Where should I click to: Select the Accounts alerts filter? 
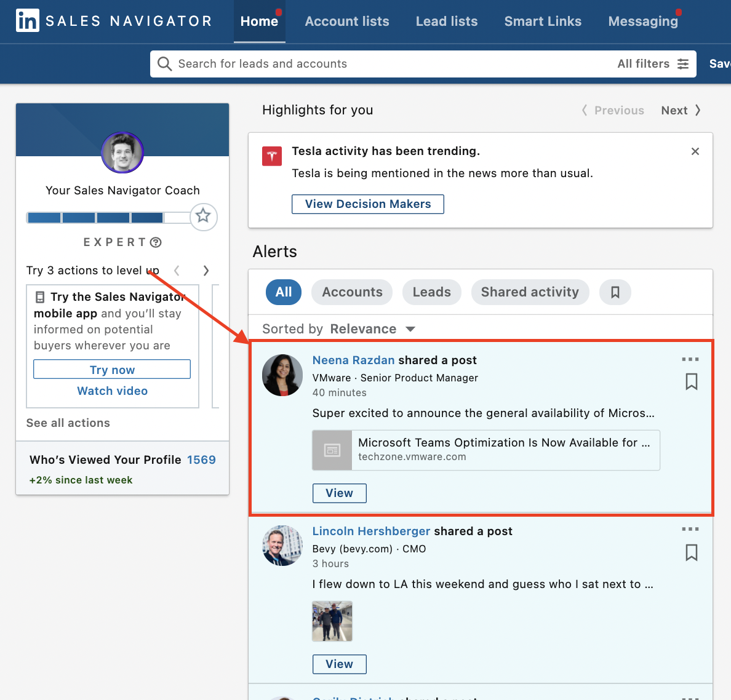coord(352,292)
